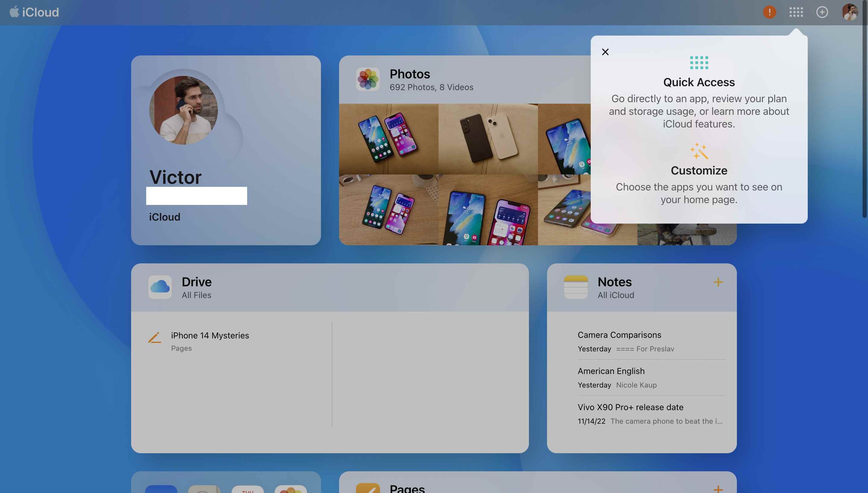The width and height of the screenshot is (868, 493).
Task: Open photo of two colorful phones top-left
Action: point(388,139)
